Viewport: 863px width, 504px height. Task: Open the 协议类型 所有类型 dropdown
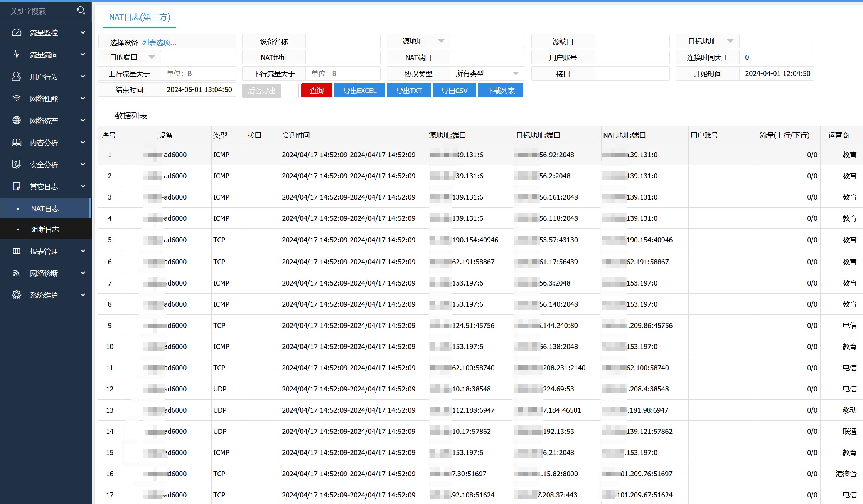(487, 74)
